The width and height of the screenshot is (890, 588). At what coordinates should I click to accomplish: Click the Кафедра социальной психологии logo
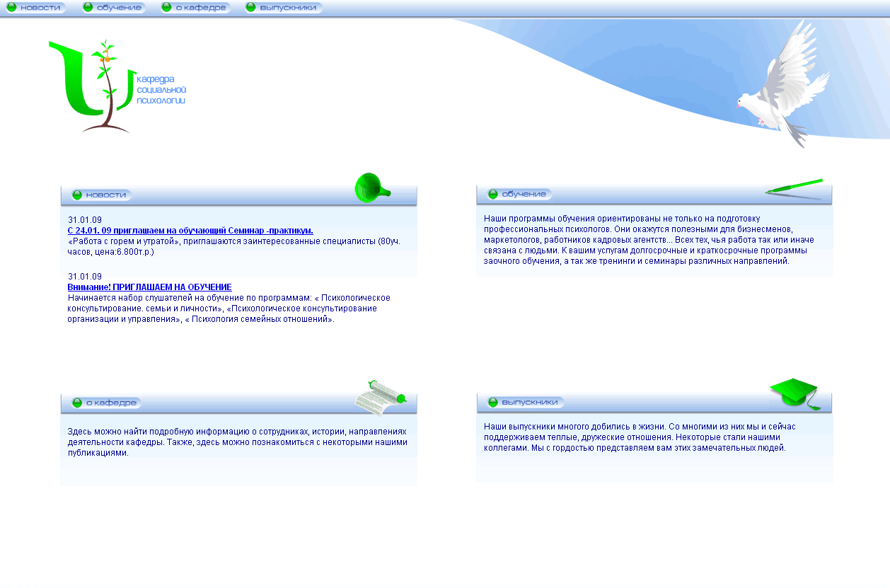pyautogui.click(x=117, y=86)
